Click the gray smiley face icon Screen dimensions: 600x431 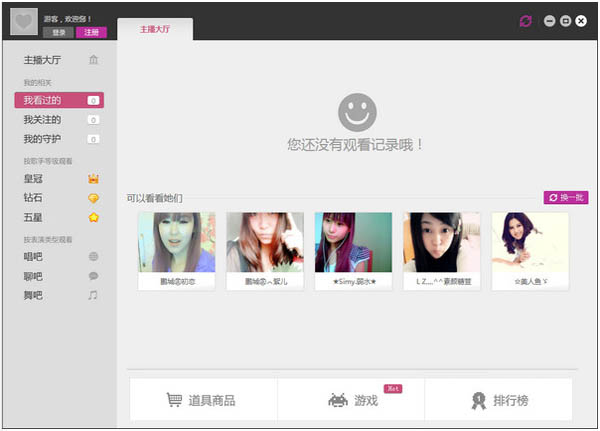pos(357,113)
